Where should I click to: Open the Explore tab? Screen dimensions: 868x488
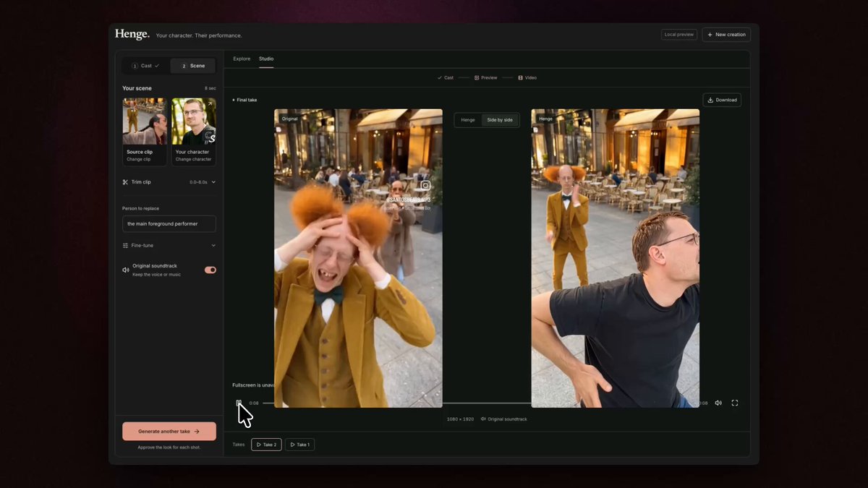pos(242,59)
